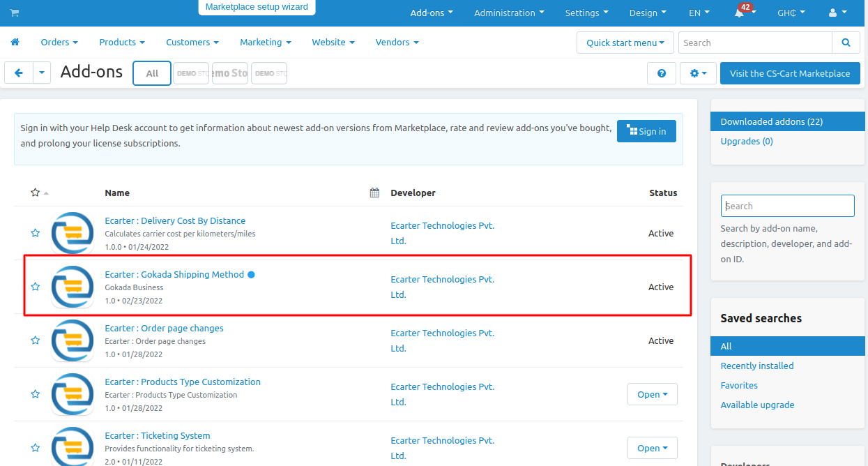This screenshot has width=868, height=466.
Task: Open the Products menu
Action: coord(122,42)
